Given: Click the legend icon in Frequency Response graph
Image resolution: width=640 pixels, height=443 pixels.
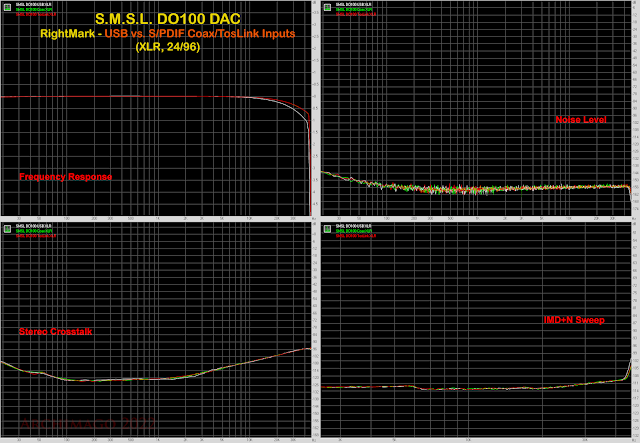Looking at the screenshot, I should (x=7, y=7).
